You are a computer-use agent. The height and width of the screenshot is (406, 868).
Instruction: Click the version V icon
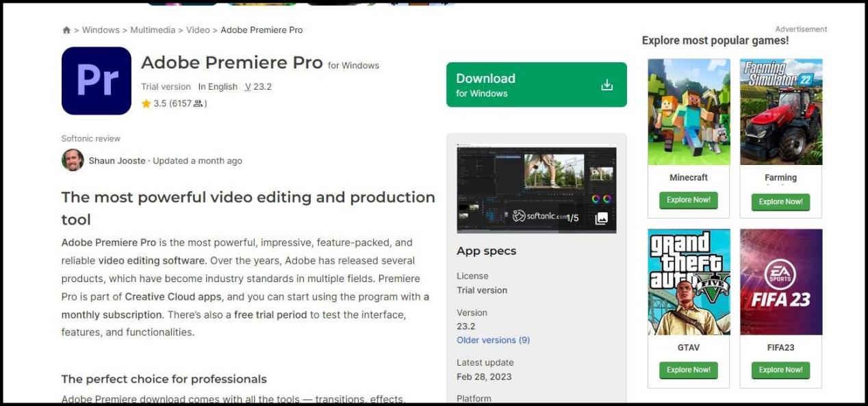(x=248, y=87)
